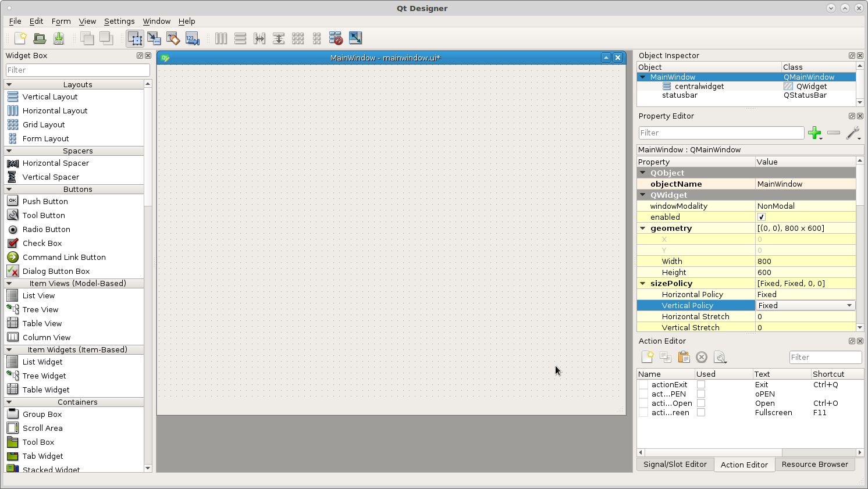Click the Bring to Front icon

click(106, 38)
